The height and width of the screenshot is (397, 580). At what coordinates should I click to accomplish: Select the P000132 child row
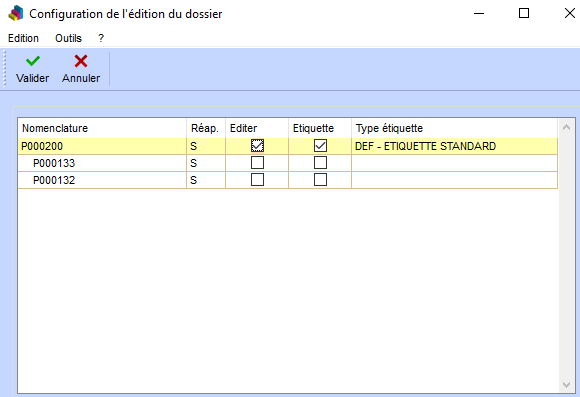(x=287, y=180)
